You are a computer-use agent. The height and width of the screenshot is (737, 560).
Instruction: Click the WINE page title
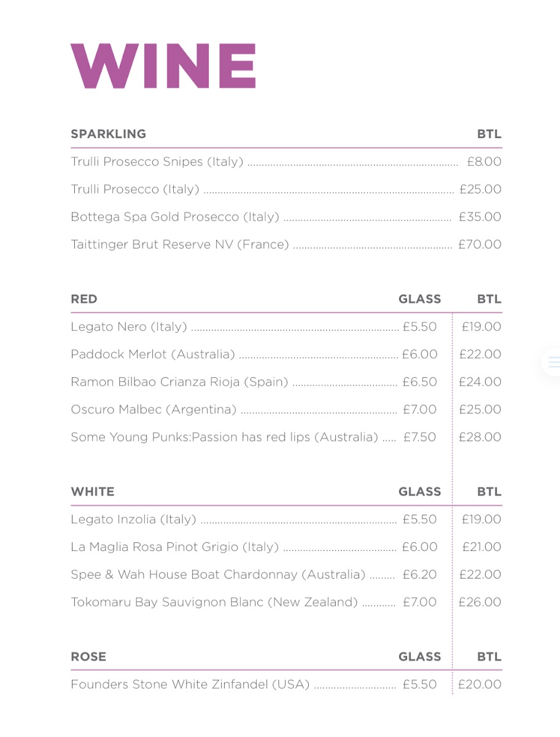(163, 66)
